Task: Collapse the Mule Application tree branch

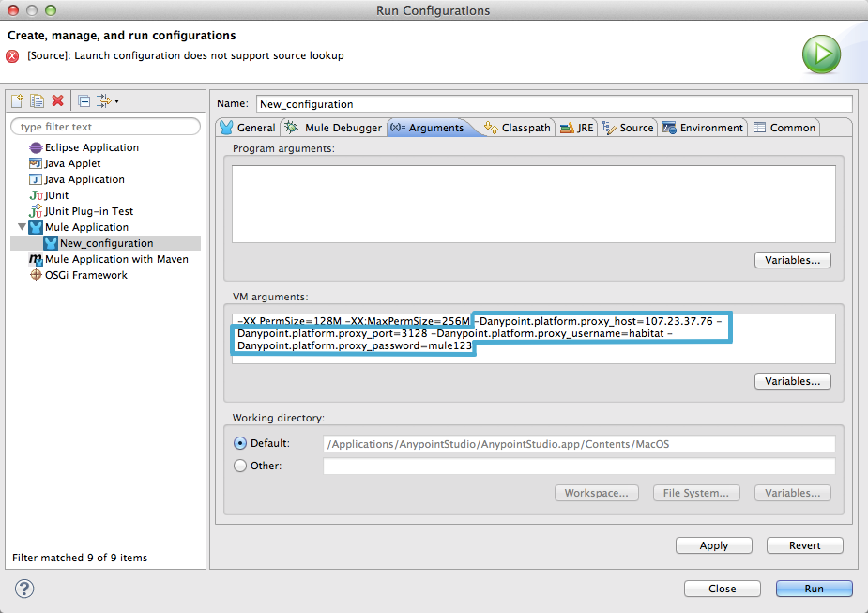Action: [x=23, y=226]
